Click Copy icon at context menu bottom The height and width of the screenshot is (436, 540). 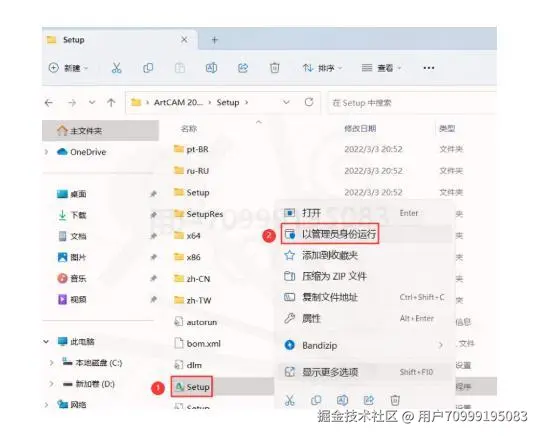(x=316, y=400)
